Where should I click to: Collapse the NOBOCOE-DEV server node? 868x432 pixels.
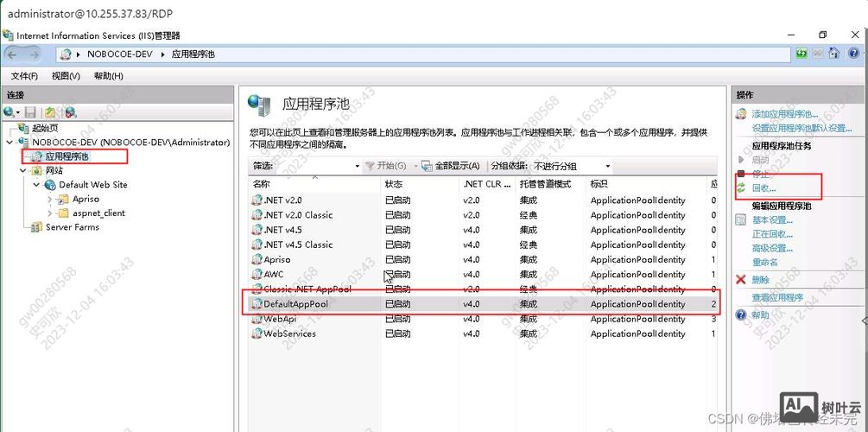[10, 143]
